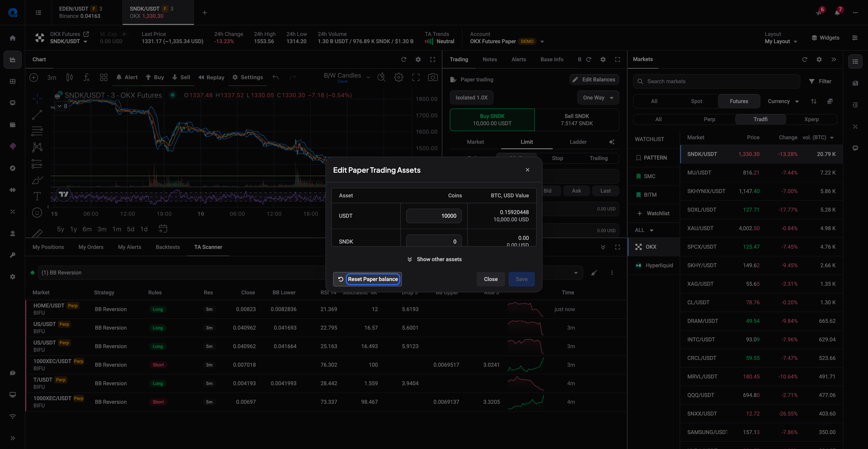Toggle Isolated 1.0X margin mode

point(471,97)
